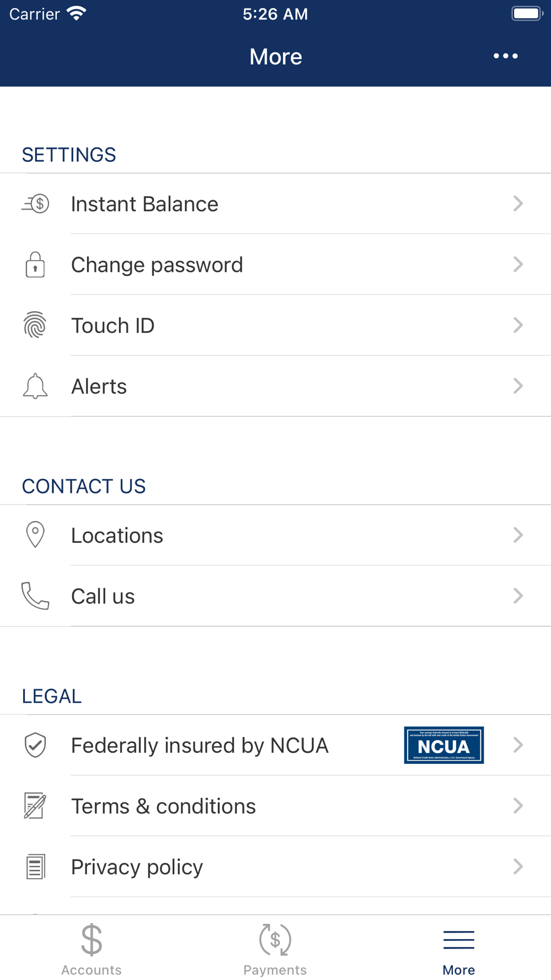Image resolution: width=551 pixels, height=980 pixels.
Task: Expand Call us row chevron
Action: 518,596
